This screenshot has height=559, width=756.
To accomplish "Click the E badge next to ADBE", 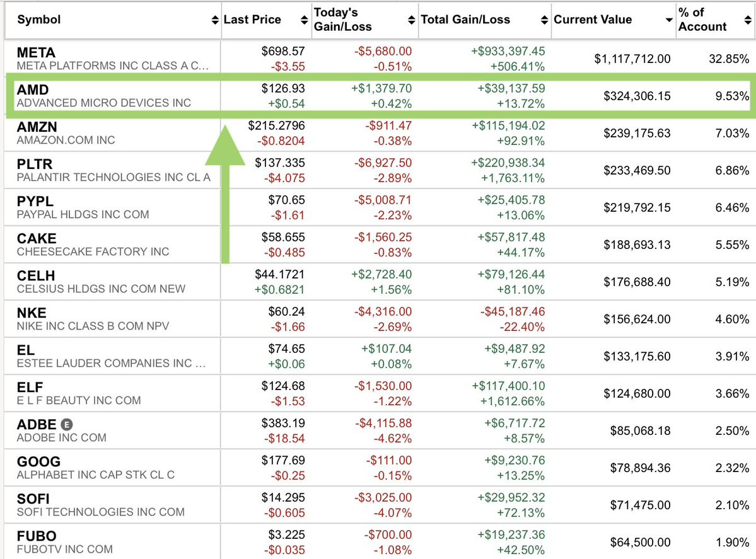I will pos(67,425).
